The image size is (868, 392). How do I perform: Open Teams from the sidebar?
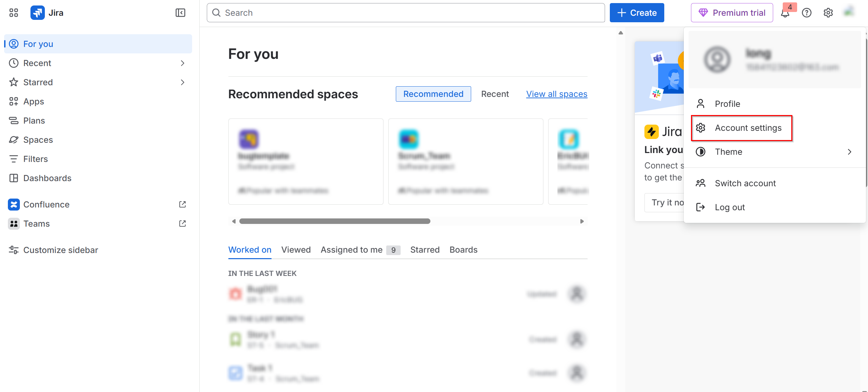[x=36, y=224]
